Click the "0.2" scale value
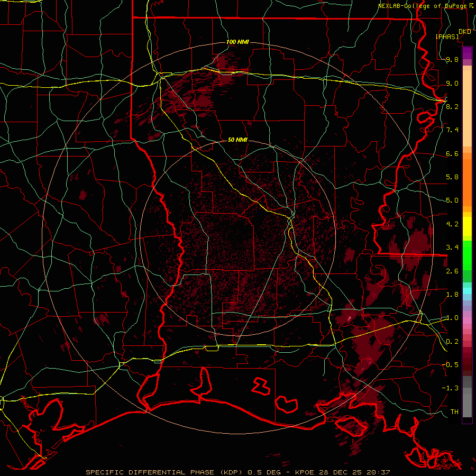 coord(452,341)
